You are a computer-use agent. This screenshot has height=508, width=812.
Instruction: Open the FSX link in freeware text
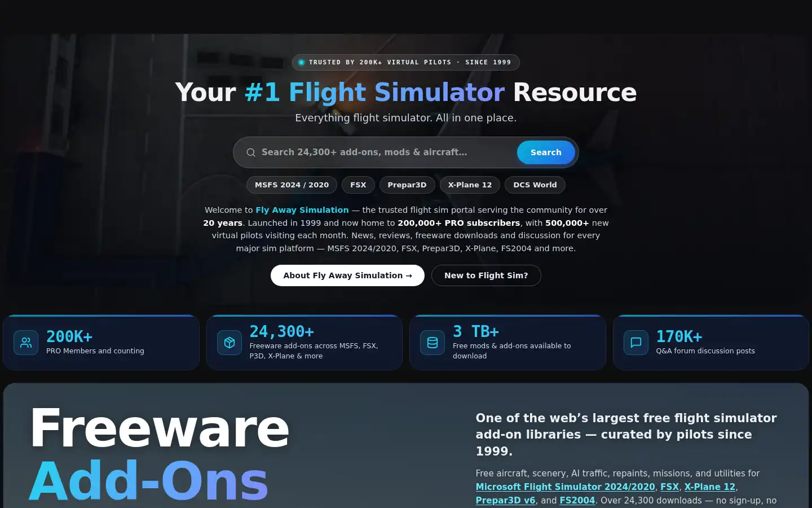pyautogui.click(x=669, y=487)
